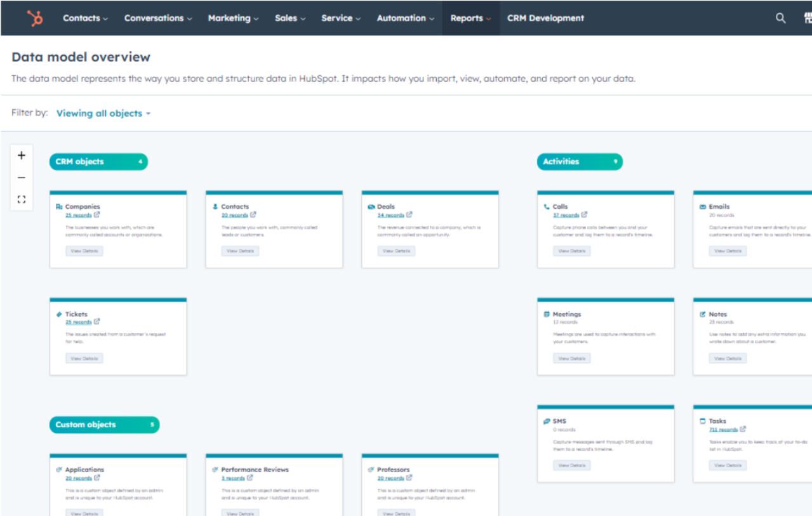Click the zoom out minus icon

tap(21, 177)
